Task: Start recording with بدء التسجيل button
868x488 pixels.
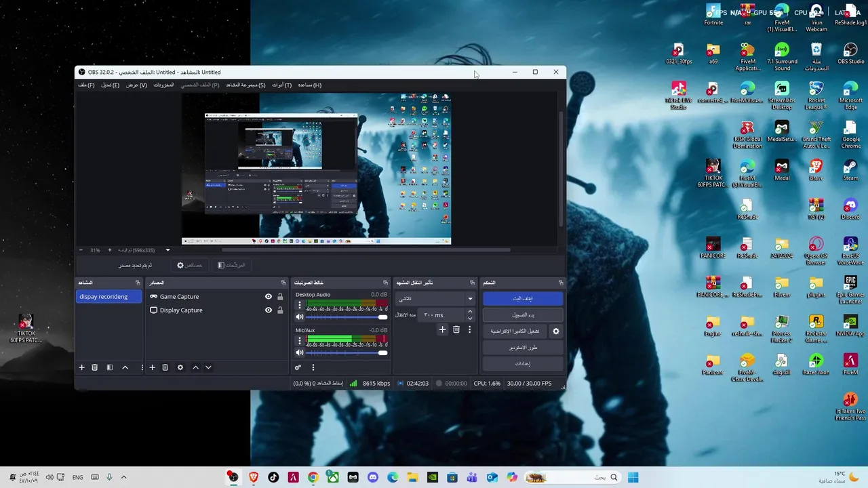Action: click(523, 315)
